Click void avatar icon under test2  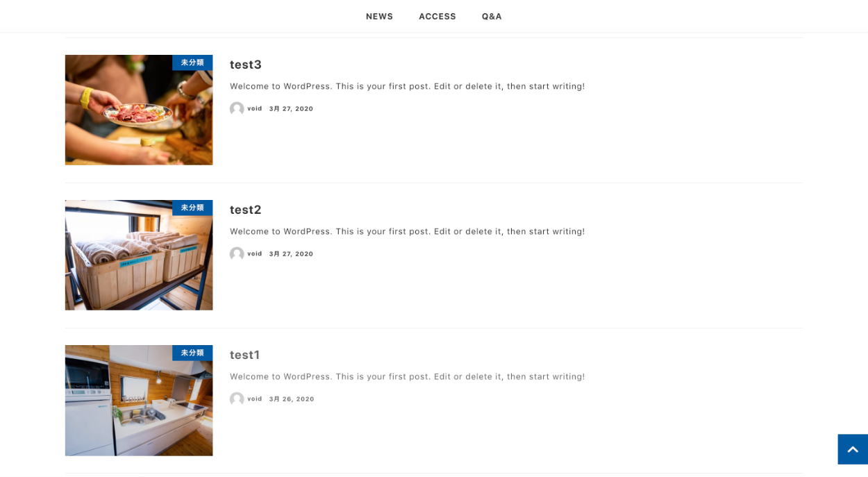coord(237,254)
